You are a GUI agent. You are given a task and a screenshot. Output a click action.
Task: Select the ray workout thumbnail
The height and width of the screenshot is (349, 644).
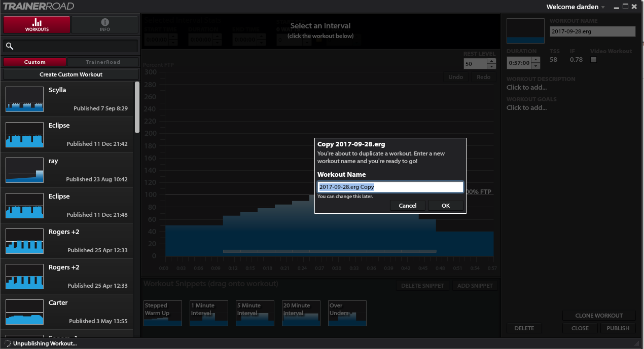(x=24, y=170)
